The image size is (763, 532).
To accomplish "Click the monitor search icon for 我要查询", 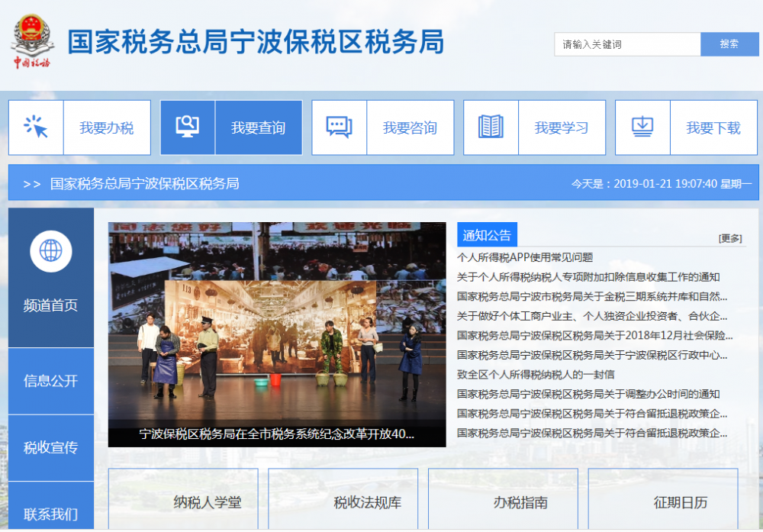I will (188, 127).
